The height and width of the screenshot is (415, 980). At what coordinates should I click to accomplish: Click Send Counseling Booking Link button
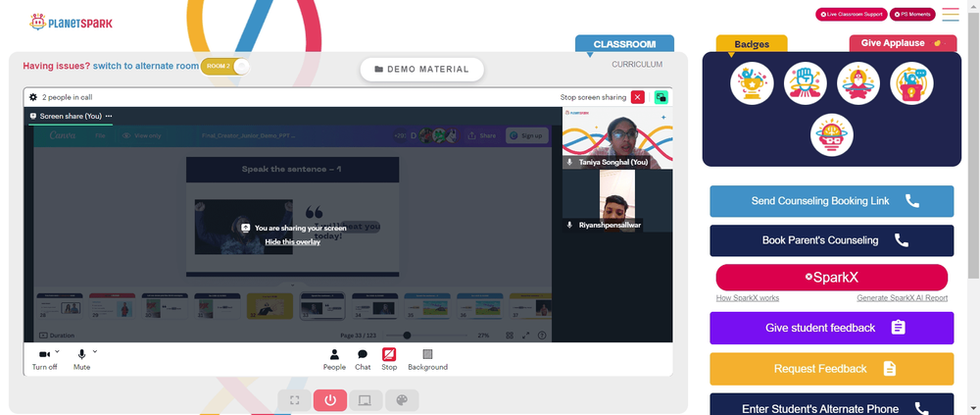point(831,201)
